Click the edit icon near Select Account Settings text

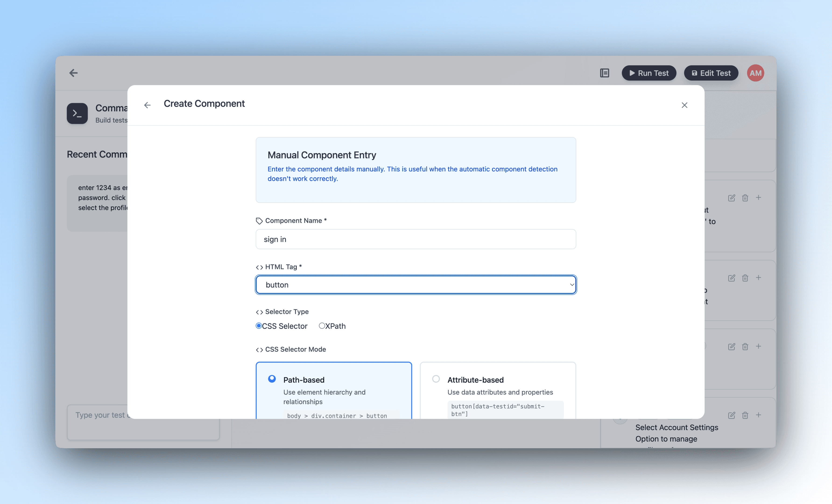click(x=732, y=415)
